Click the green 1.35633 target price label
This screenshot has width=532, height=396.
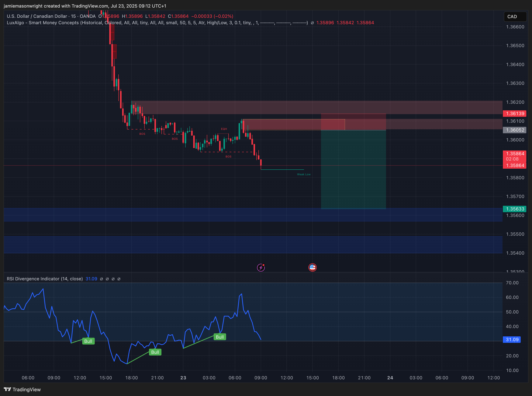pos(515,209)
